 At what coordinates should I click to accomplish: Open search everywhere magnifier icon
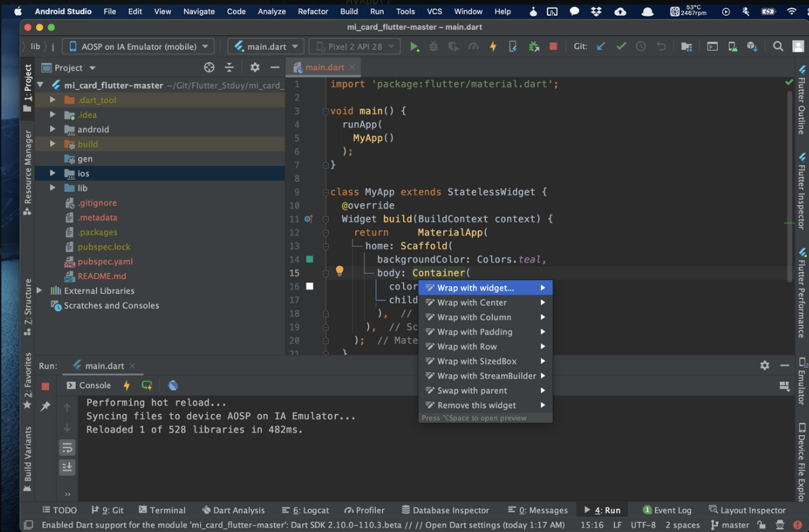[778, 46]
